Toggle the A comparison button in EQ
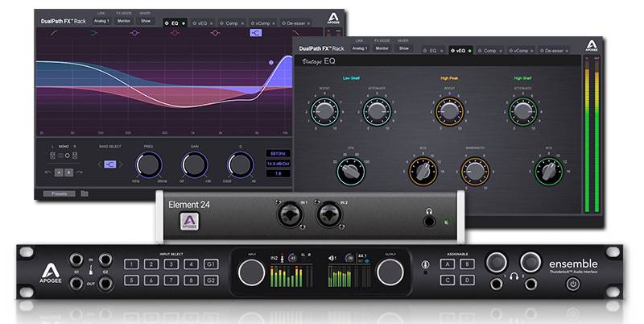The image size is (644, 324). (x=59, y=172)
